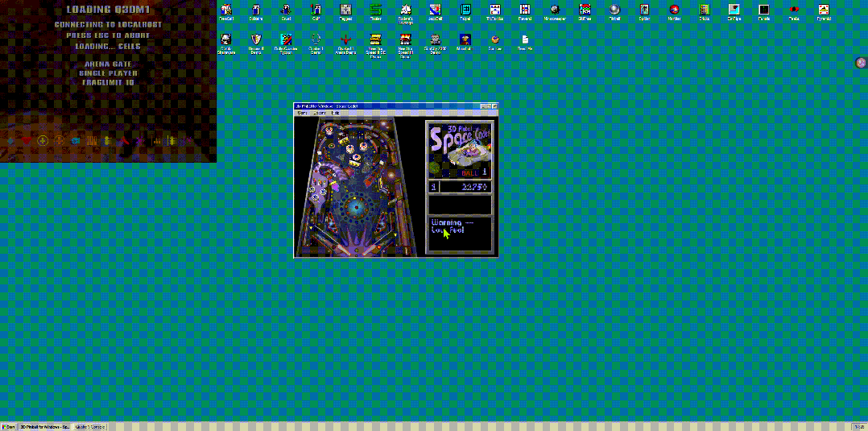Screen dimensions: 868x431
Task: Click "ARENA GATE" text in Quake window
Action: (x=108, y=64)
